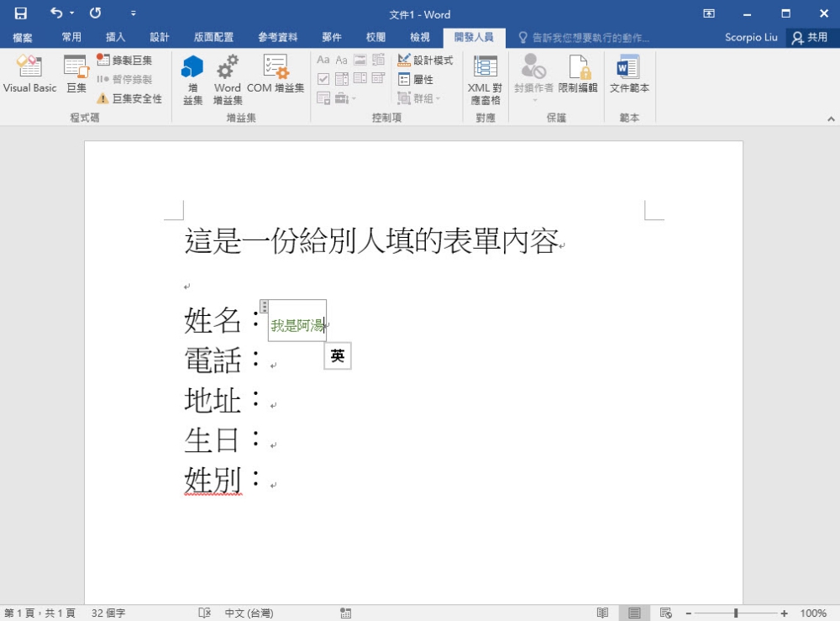Insert picture content control
Image resolution: width=840 pixels, height=621 pixels.
360,60
